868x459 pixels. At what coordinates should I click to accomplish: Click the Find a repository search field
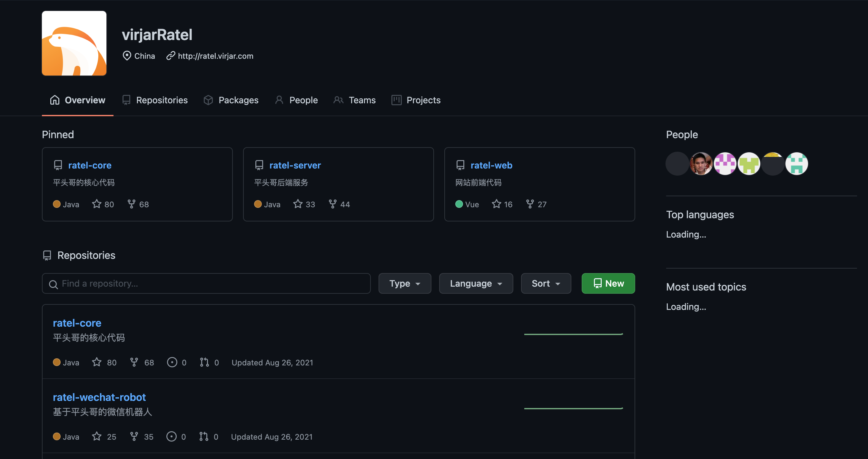coord(206,283)
